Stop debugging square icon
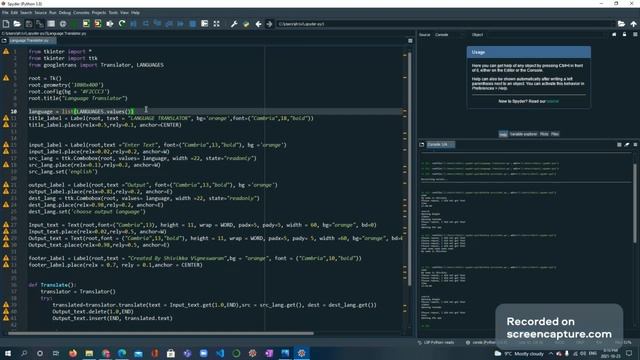Image resolution: width=640 pixels, height=360 pixels. [x=192, y=24]
